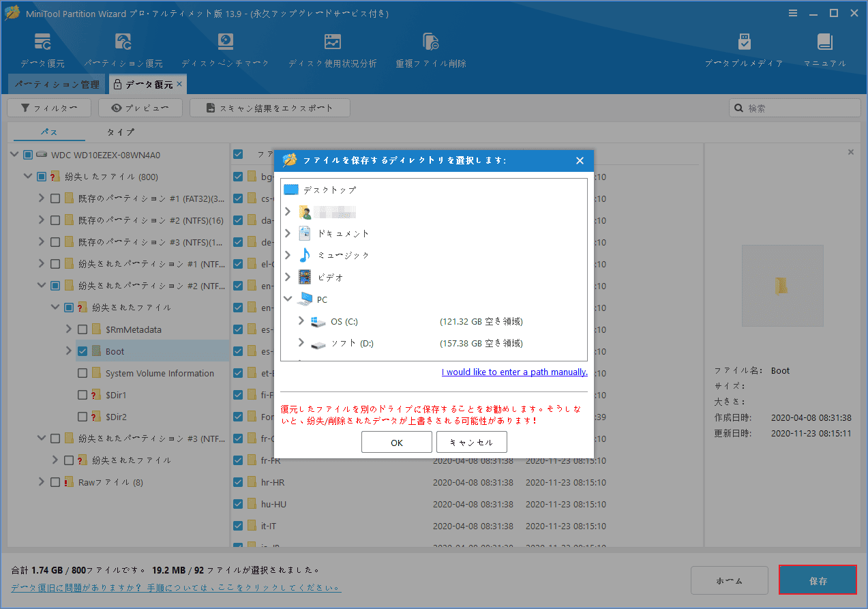Check the Rawファイル (8) checkbox

tap(55, 482)
